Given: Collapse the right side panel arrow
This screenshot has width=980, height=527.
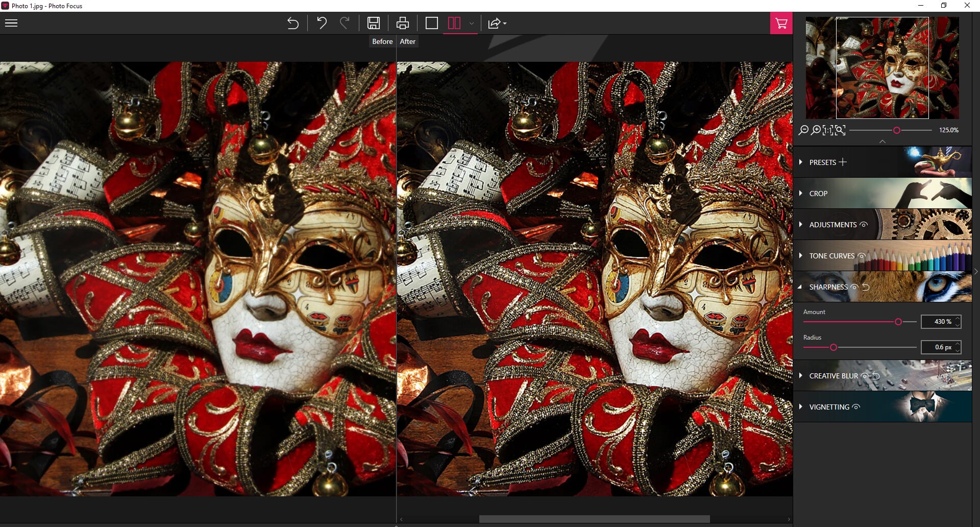Looking at the screenshot, I should coord(976,272).
